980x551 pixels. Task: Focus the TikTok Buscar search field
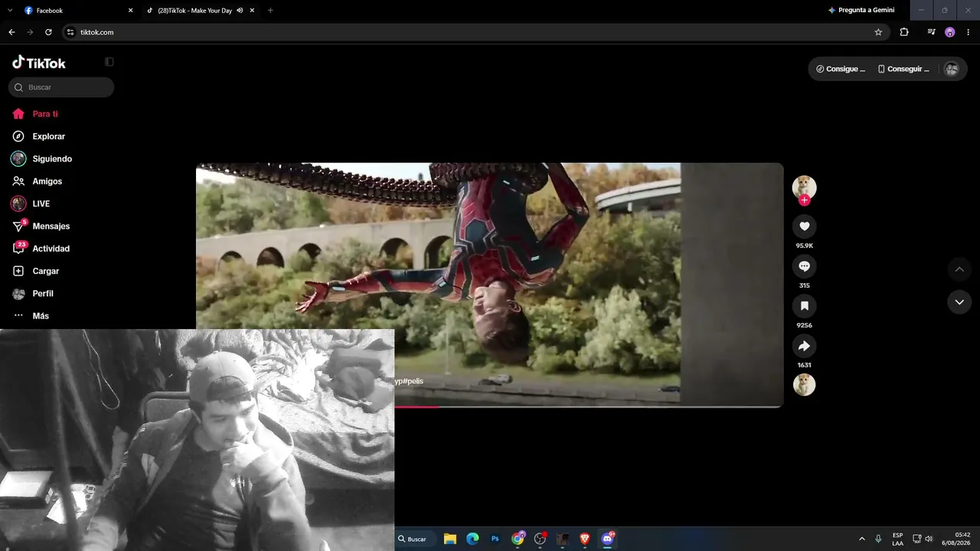pyautogui.click(x=61, y=87)
